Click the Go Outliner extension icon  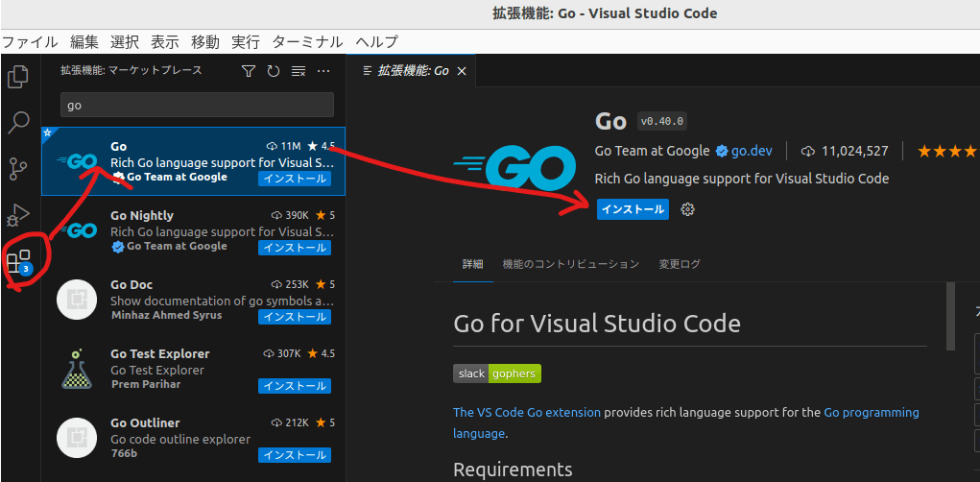[77, 438]
